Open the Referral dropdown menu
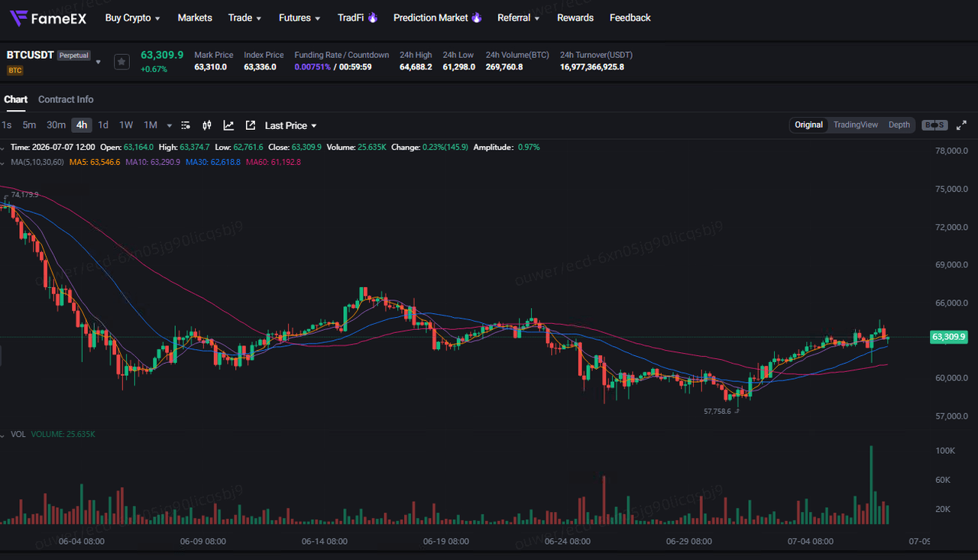 click(x=518, y=18)
